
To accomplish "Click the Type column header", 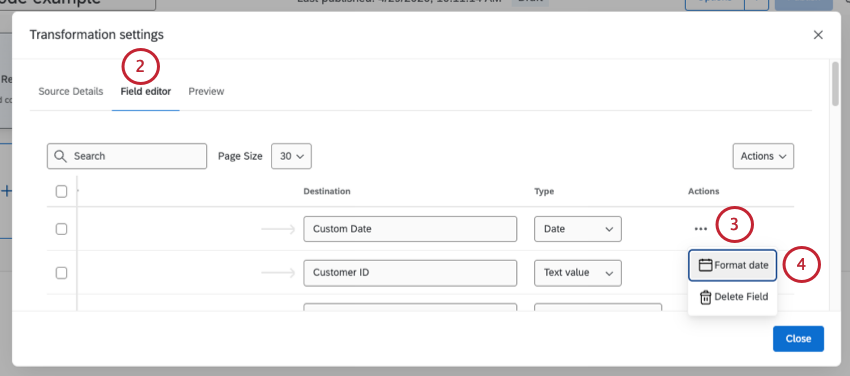I will pos(544,191).
